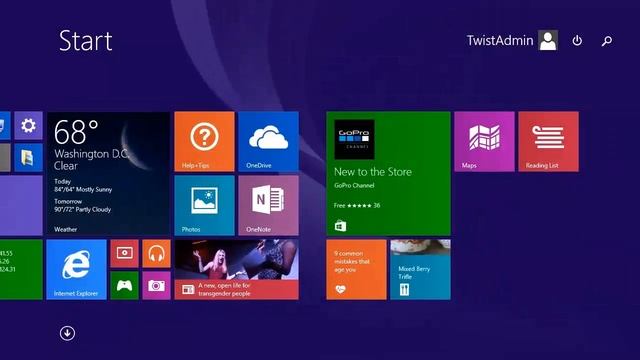
Task: Click the TwistAdmin account name
Action: 500,40
